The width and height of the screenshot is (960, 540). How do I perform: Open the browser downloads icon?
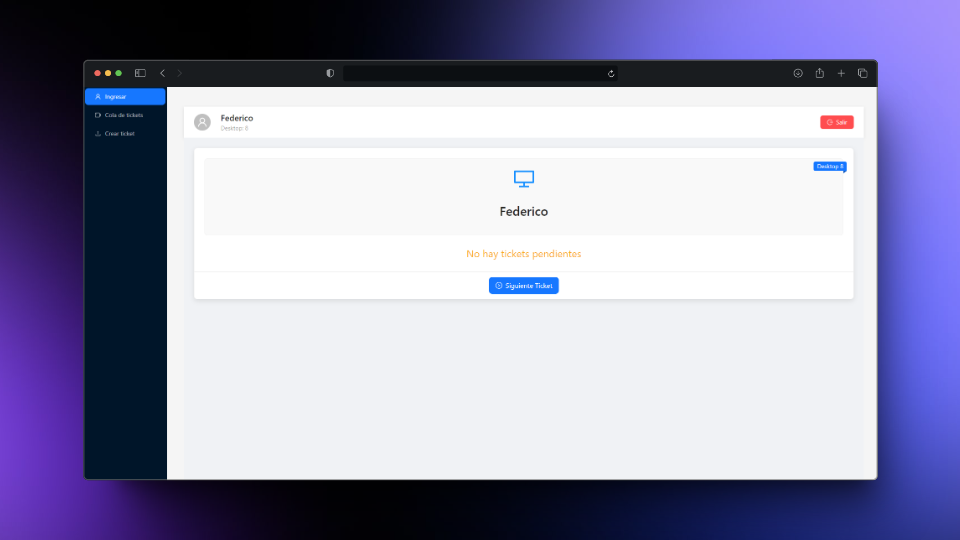coord(798,73)
